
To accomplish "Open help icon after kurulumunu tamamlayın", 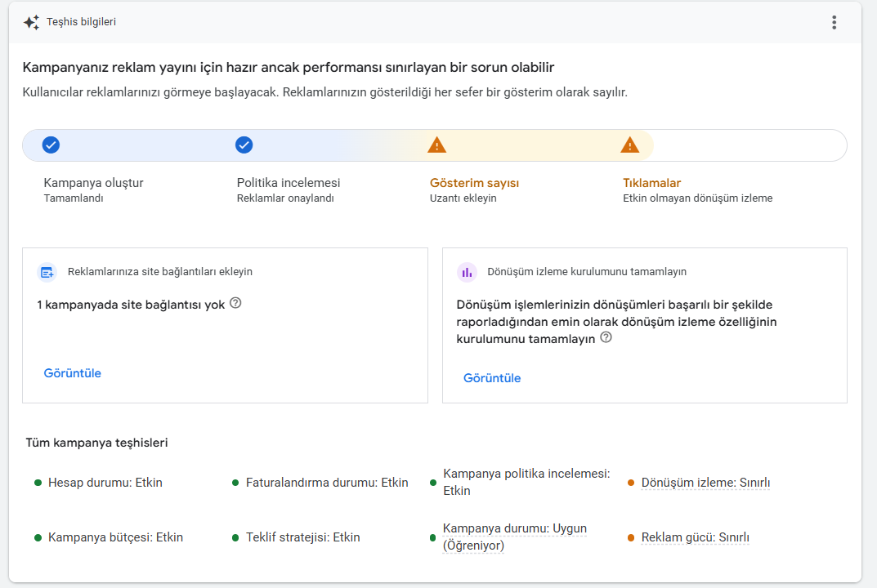I will click(x=606, y=337).
